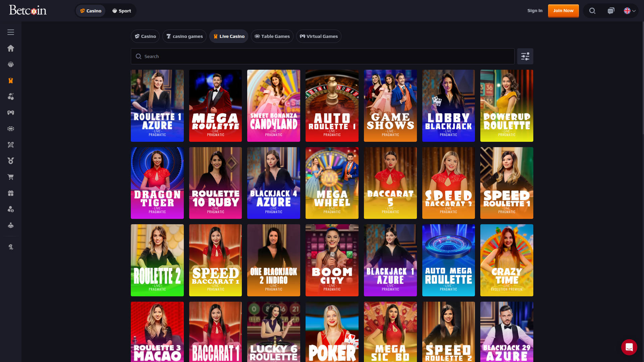Open the gift promotions icon in sidebar

[10, 193]
